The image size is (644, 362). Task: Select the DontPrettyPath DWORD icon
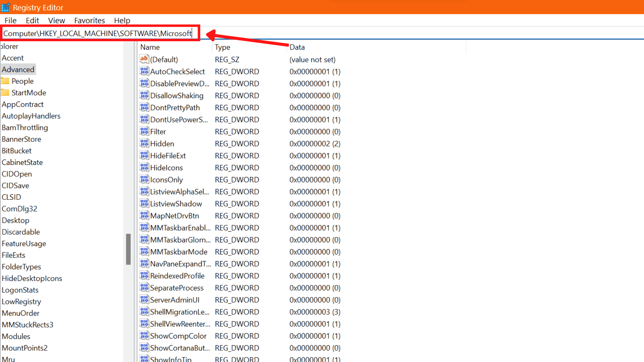tap(144, 107)
